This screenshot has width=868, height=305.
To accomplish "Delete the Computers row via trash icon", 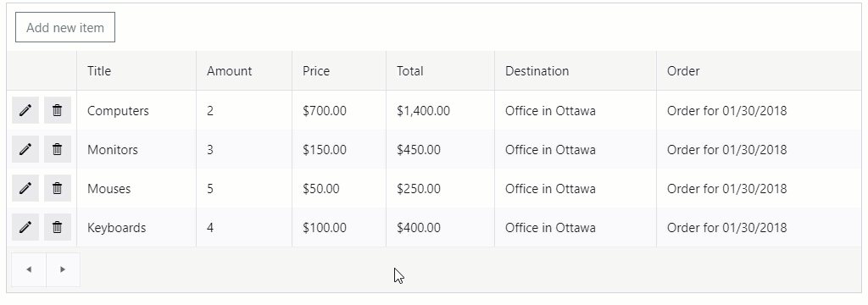I will (x=58, y=110).
